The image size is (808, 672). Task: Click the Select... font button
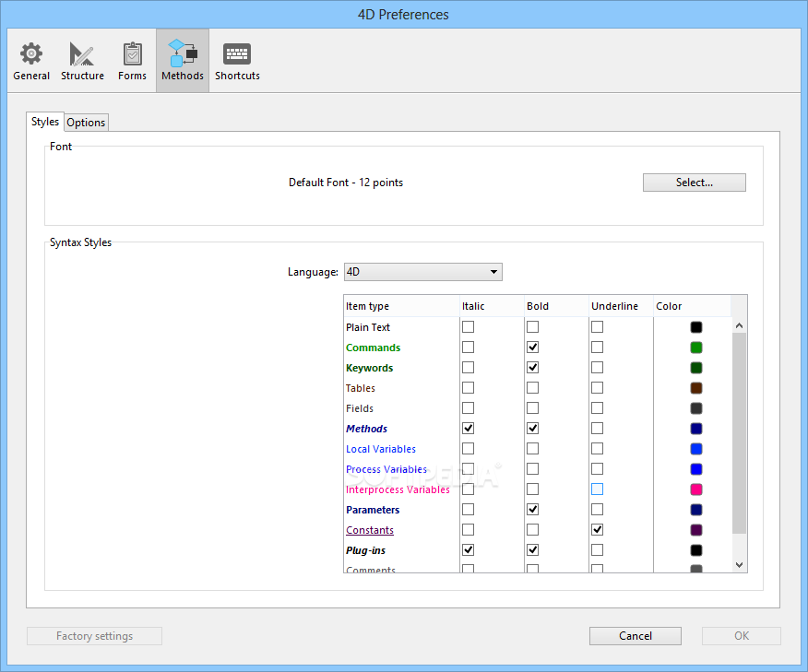click(695, 183)
